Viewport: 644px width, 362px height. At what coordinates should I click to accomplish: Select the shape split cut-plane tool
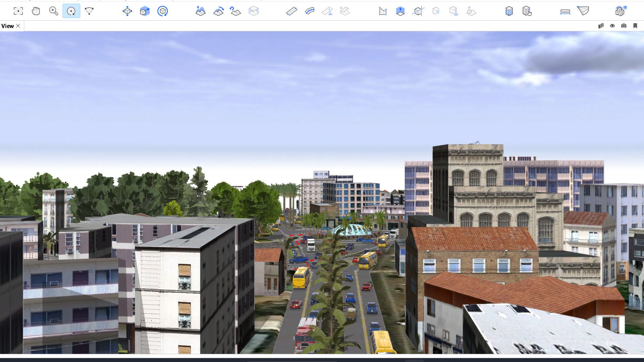[x=418, y=11]
